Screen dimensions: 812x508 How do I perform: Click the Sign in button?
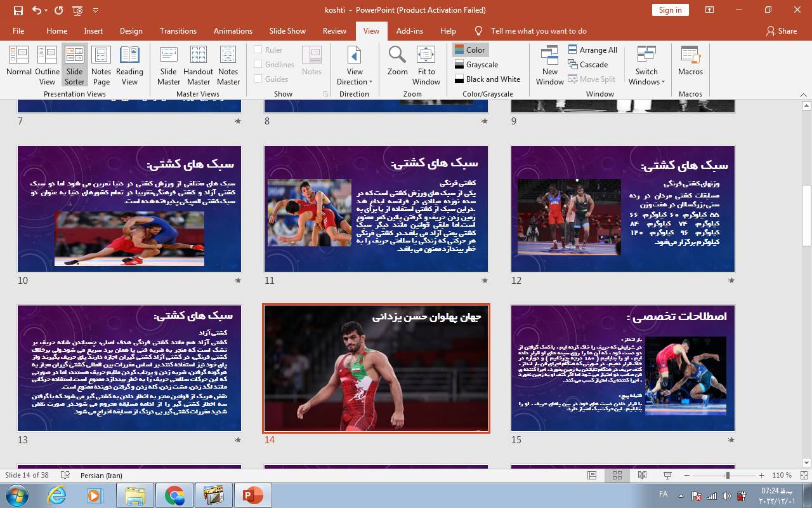click(670, 10)
